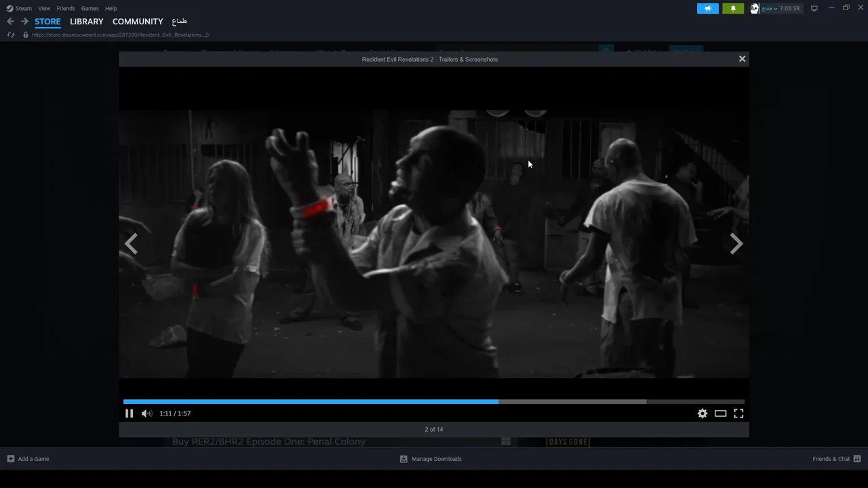Image resolution: width=868 pixels, height=488 pixels.
Task: Open Friends menu
Action: pyautogui.click(x=66, y=8)
